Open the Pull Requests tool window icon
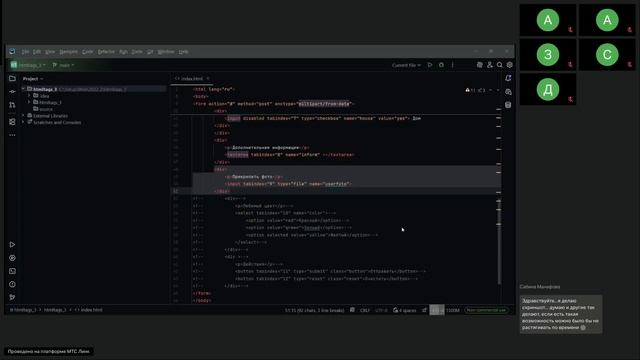The height and width of the screenshot is (360, 640). click(12, 105)
